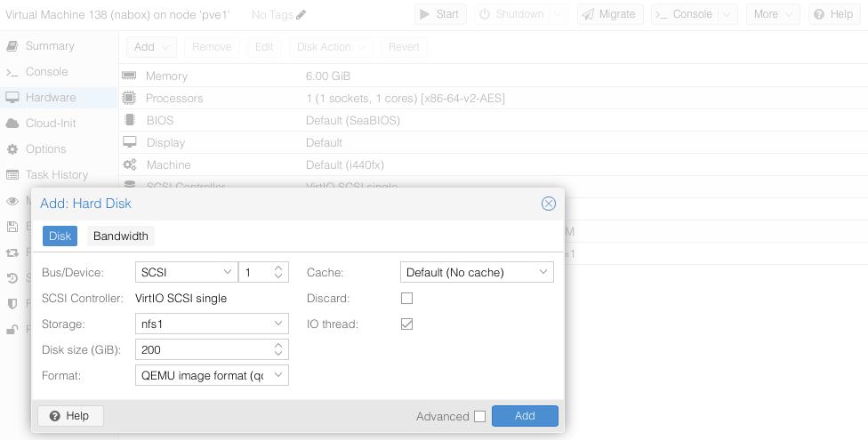Screen dimensions: 868x440
Task: Enable the Discard checkbox
Action: 407,299
